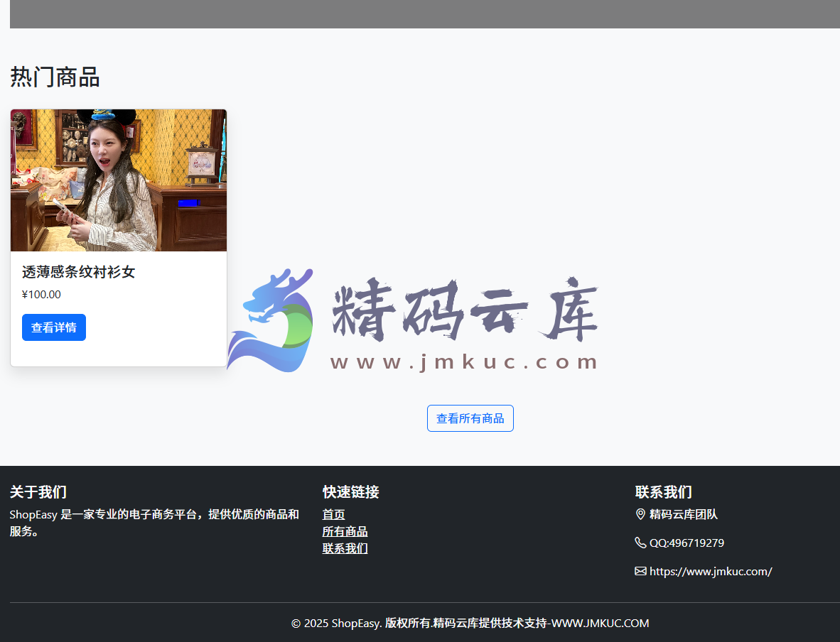
Task: Open the 透薄感条纹衬衫女 product image
Action: 119,180
